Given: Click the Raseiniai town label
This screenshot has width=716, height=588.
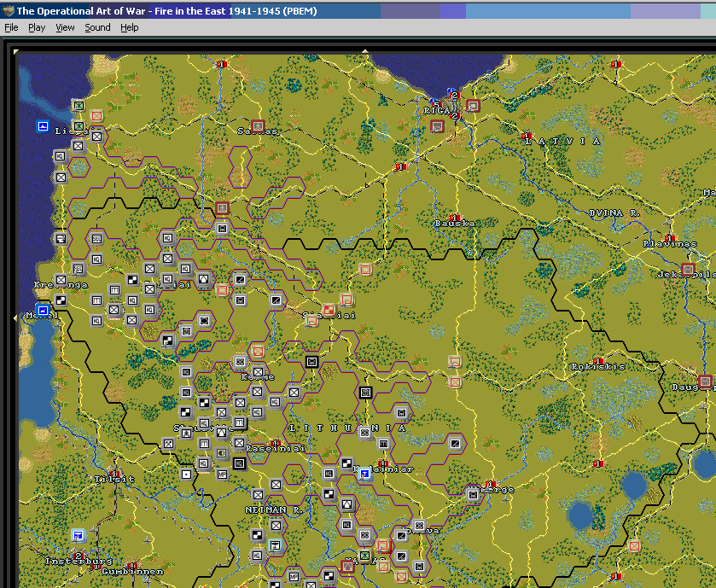Looking at the screenshot, I should coord(276,449).
